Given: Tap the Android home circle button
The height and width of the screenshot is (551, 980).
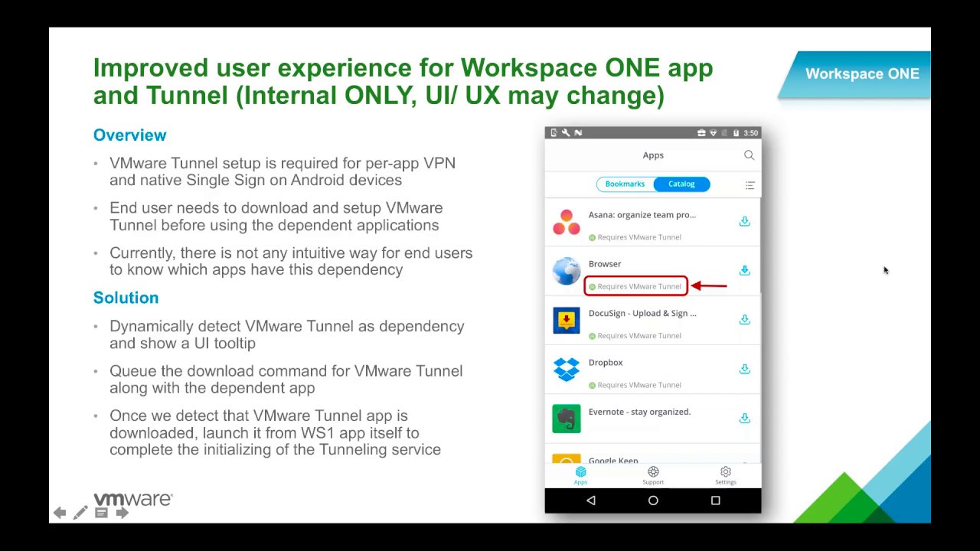Looking at the screenshot, I should click(653, 500).
